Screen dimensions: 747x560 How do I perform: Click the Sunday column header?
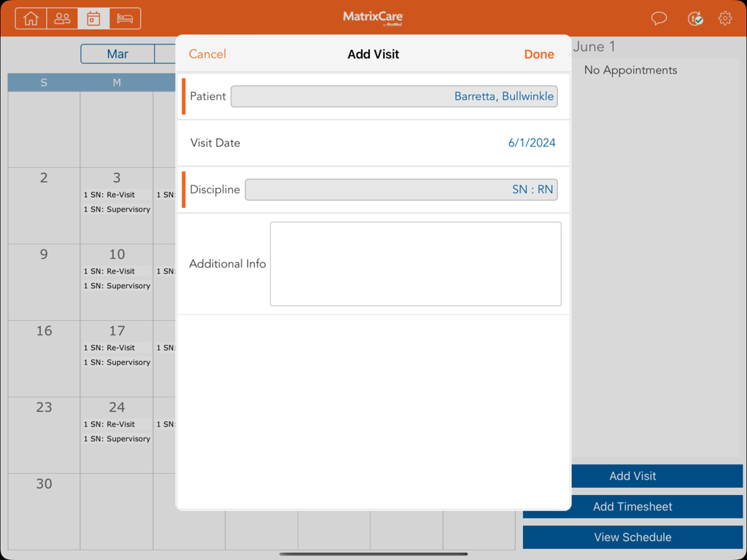pyautogui.click(x=43, y=82)
